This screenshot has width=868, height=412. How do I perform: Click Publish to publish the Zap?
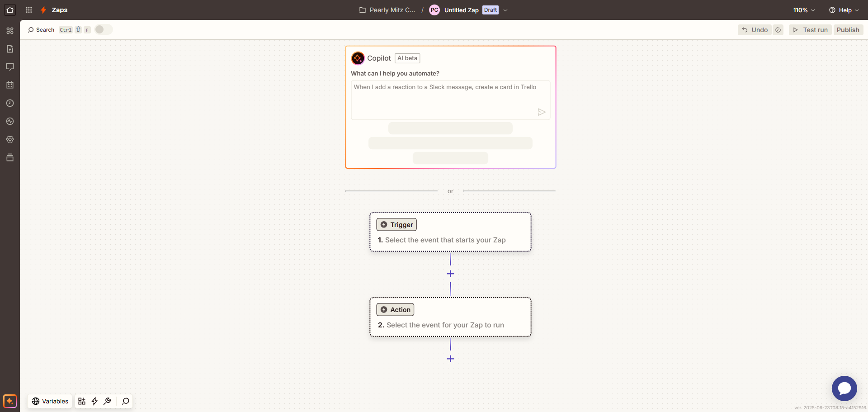click(848, 29)
